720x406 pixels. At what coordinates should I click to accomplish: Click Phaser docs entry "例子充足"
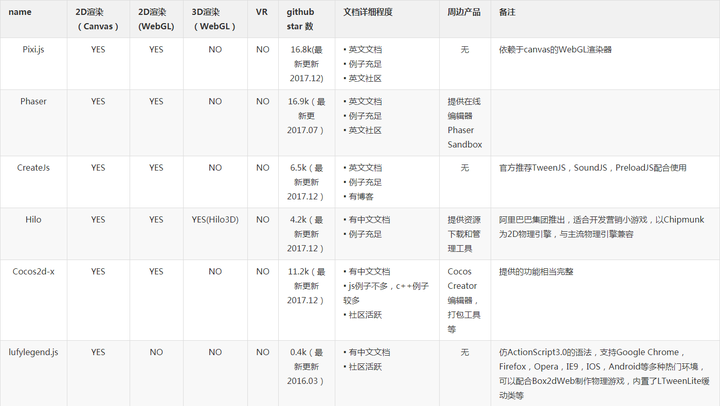click(363, 116)
